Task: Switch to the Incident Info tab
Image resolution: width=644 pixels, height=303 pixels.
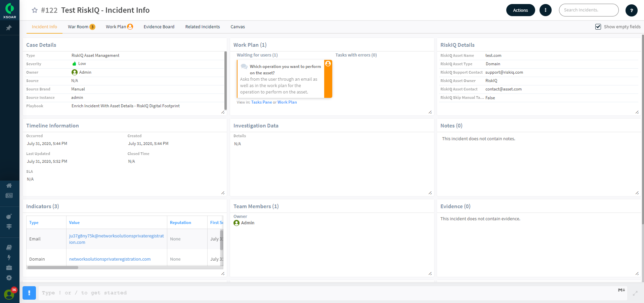Action: tap(44, 27)
